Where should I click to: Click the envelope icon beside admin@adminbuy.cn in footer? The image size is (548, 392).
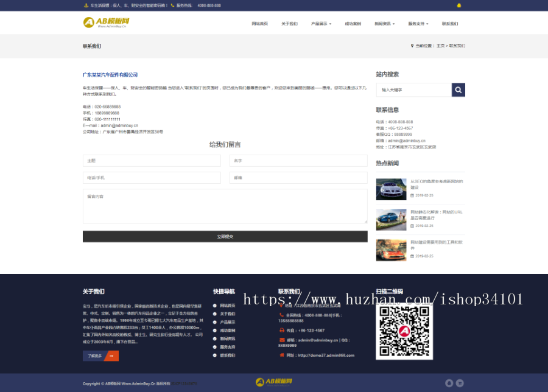282,340
